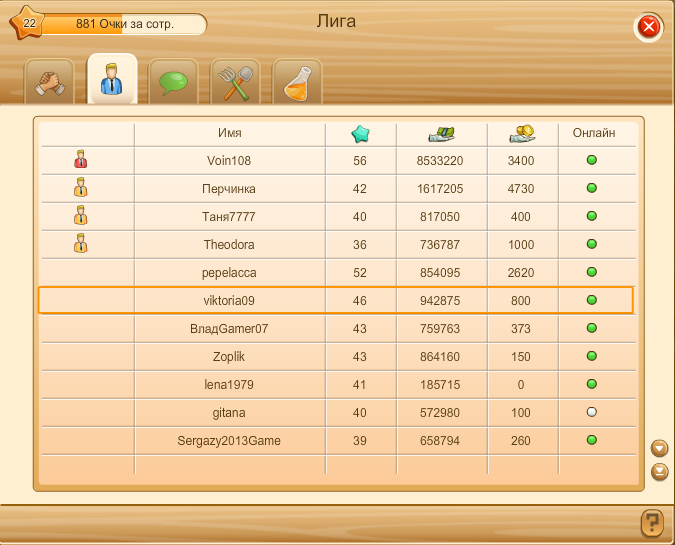675x545 pixels.
Task: Click online status dot for pepelacca
Action: [x=592, y=272]
